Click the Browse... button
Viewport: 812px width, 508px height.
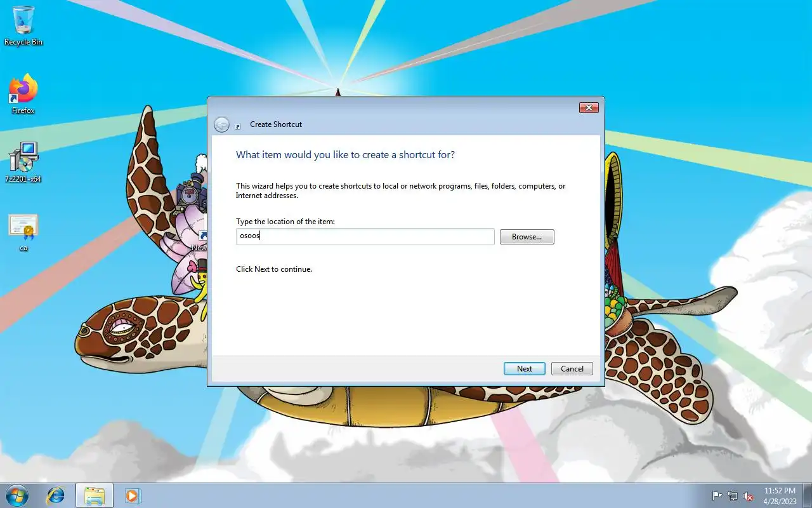pyautogui.click(x=527, y=237)
